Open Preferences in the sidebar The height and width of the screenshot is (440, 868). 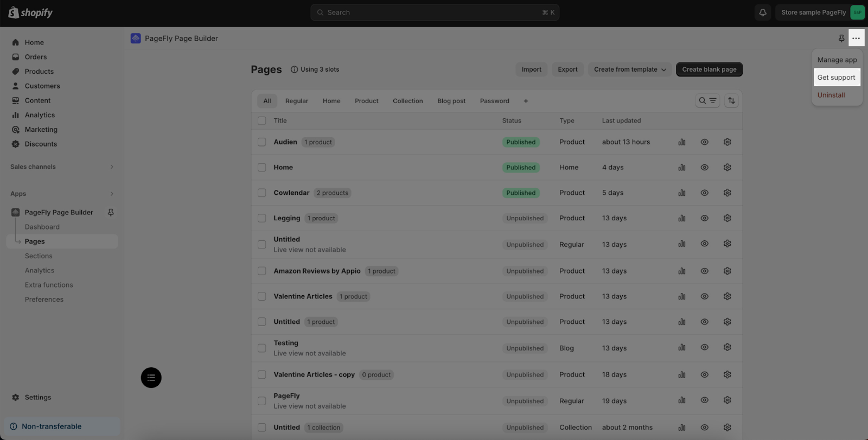click(44, 299)
